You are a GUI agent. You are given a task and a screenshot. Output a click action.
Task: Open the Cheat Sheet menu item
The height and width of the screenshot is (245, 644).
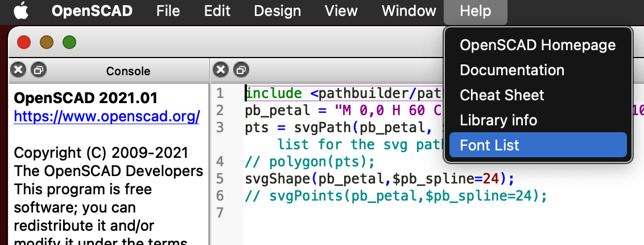(x=502, y=95)
